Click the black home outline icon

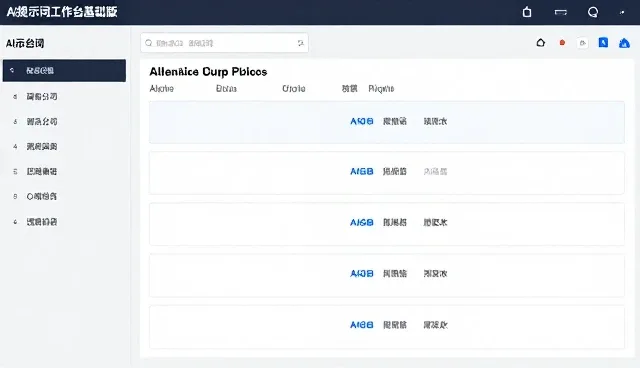click(541, 43)
